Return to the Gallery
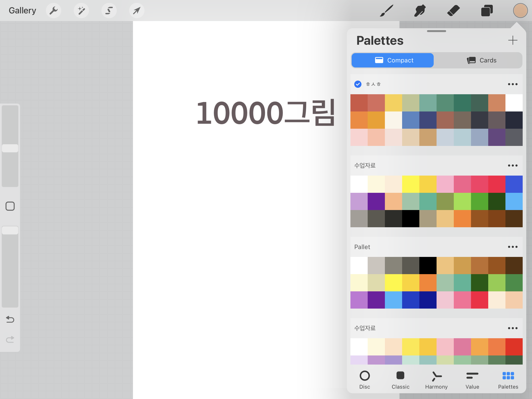 click(x=22, y=11)
